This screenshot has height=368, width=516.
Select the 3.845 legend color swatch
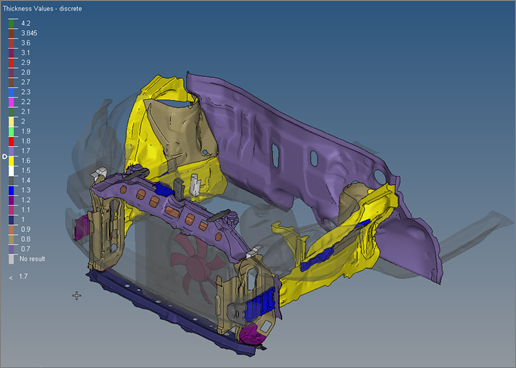(11, 33)
